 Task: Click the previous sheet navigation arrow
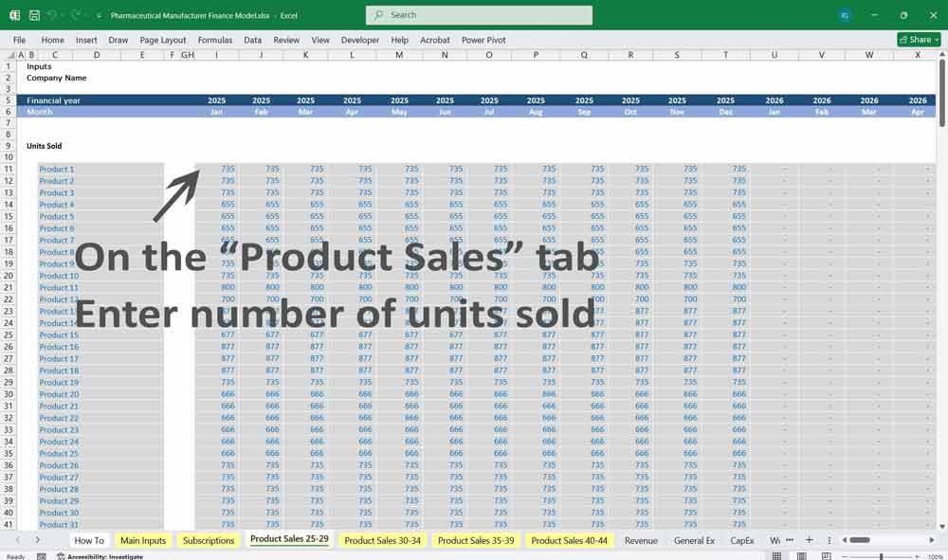coord(17,540)
